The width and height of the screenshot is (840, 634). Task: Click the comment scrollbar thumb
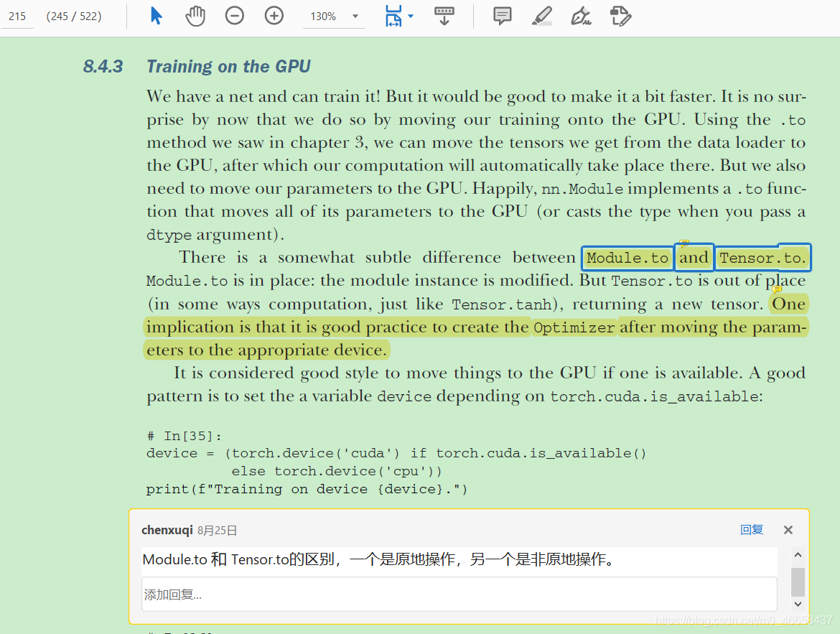click(798, 582)
